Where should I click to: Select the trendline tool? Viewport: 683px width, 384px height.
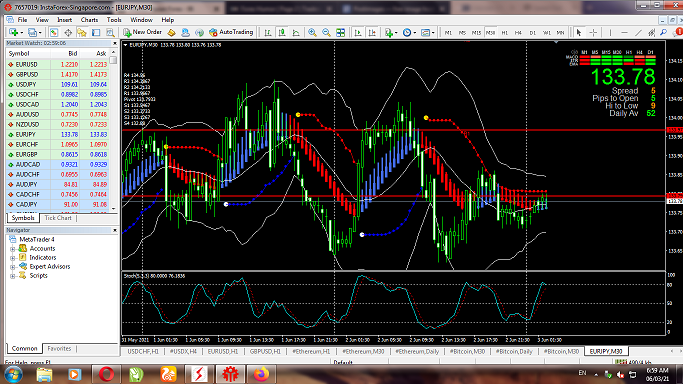pos(638,32)
